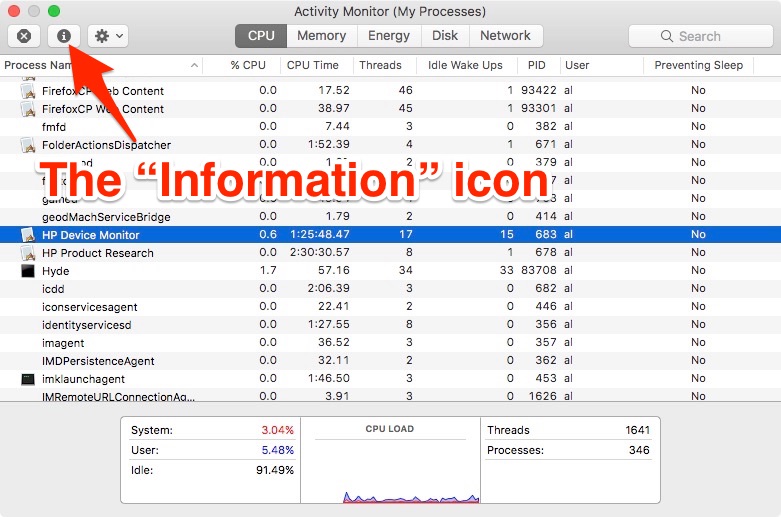Click the force quit process icon

(x=24, y=36)
